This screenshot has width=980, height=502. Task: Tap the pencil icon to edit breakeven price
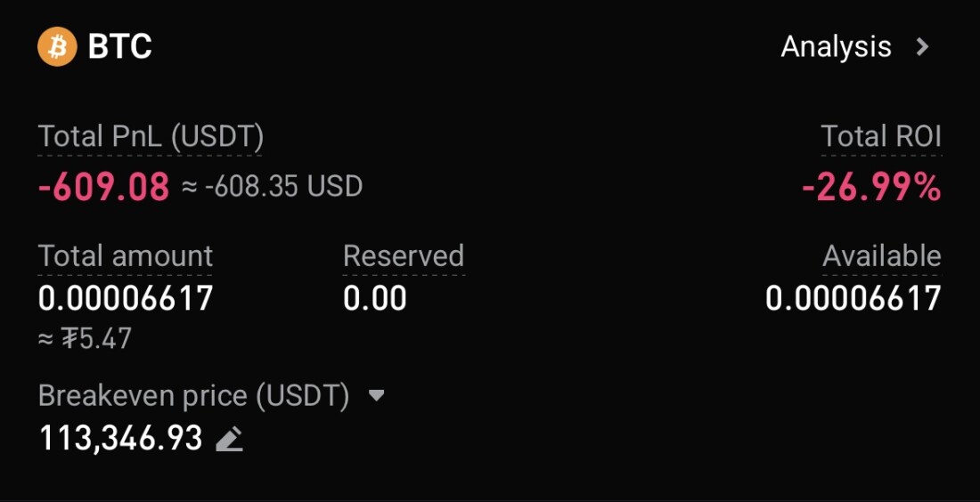tap(230, 439)
